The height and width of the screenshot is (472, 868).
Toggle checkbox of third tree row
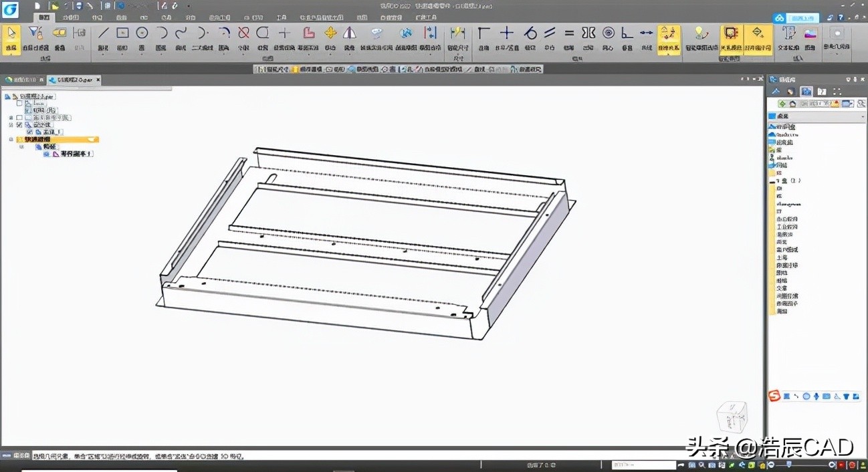click(x=19, y=118)
